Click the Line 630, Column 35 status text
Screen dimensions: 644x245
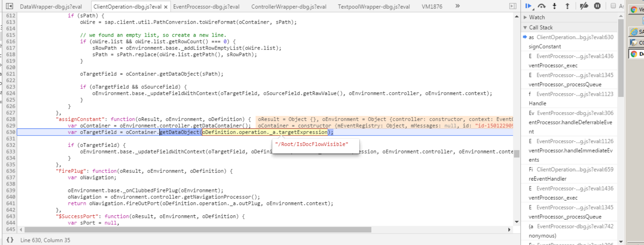[x=45, y=240]
